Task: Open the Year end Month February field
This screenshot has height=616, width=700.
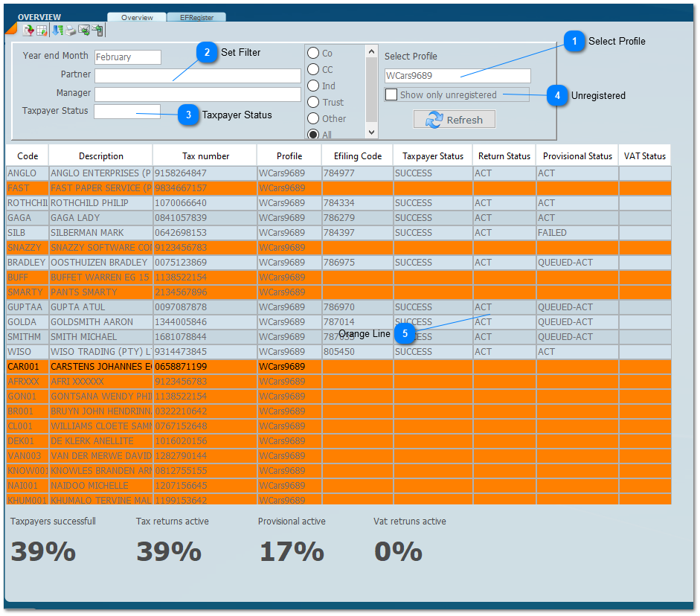Action: (x=127, y=57)
